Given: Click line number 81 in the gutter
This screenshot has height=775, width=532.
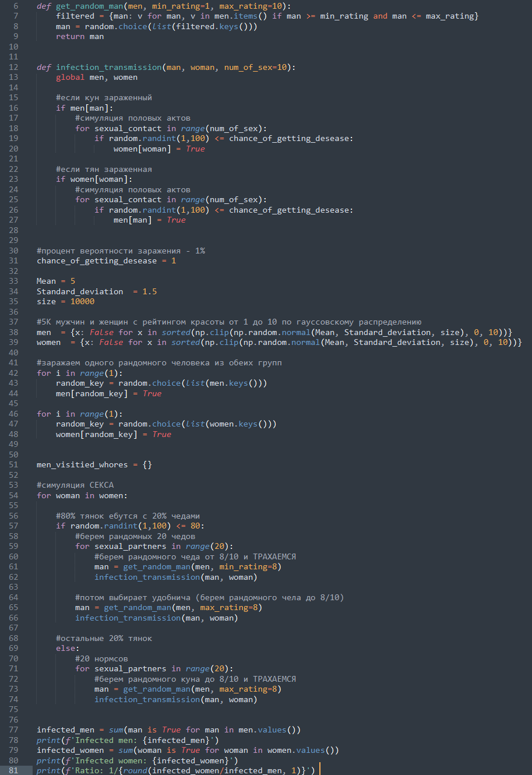Looking at the screenshot, I should click(x=13, y=770).
